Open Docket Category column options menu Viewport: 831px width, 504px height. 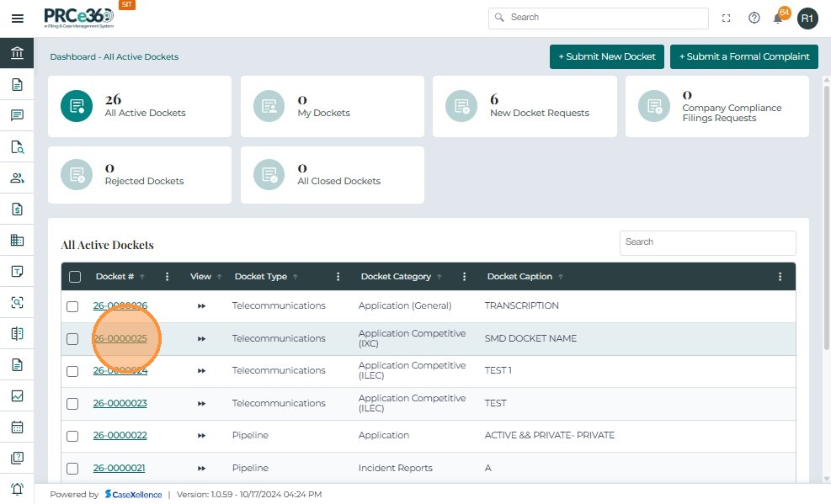coord(465,277)
